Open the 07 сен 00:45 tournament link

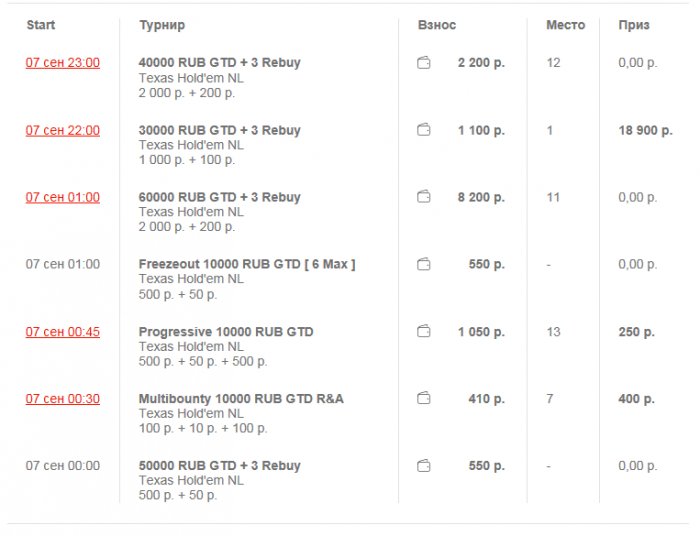tap(63, 331)
